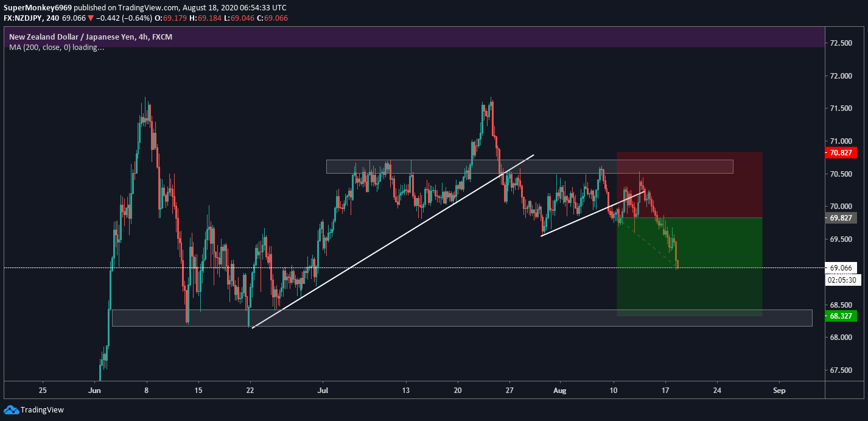
Task: Click the 67.500 price axis label
Action: [x=840, y=370]
